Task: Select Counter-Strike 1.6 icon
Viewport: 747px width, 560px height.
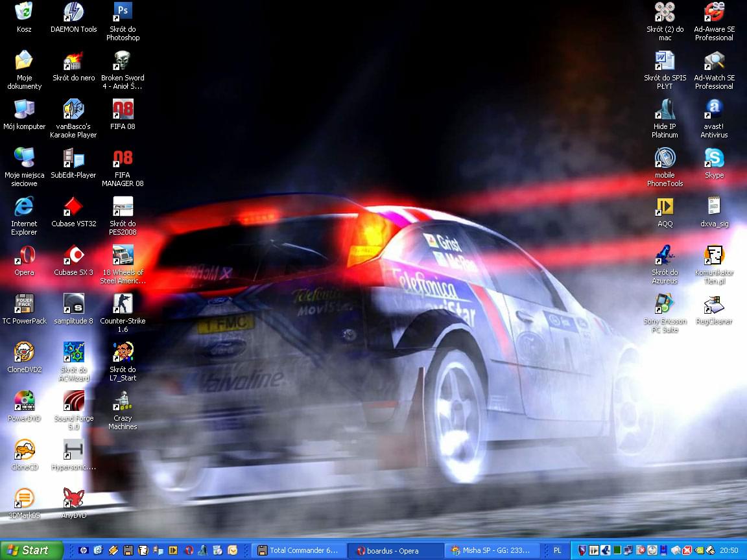Action: pos(123,313)
